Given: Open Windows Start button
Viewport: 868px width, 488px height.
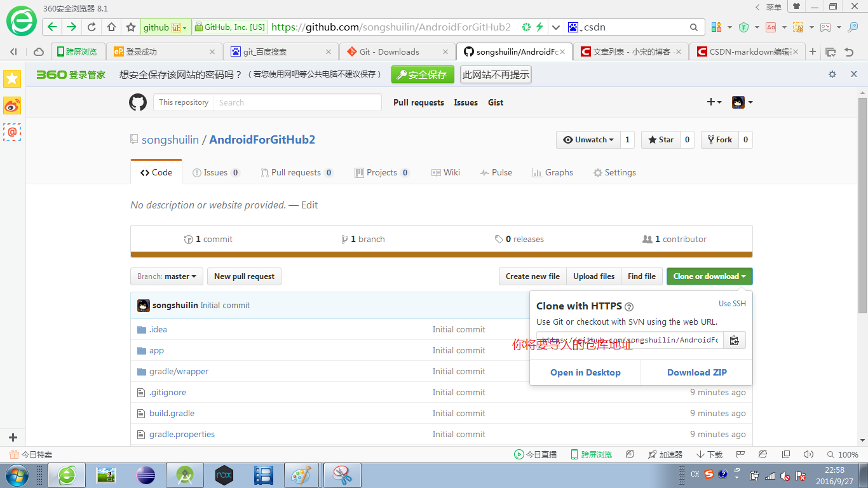Looking at the screenshot, I should point(17,475).
